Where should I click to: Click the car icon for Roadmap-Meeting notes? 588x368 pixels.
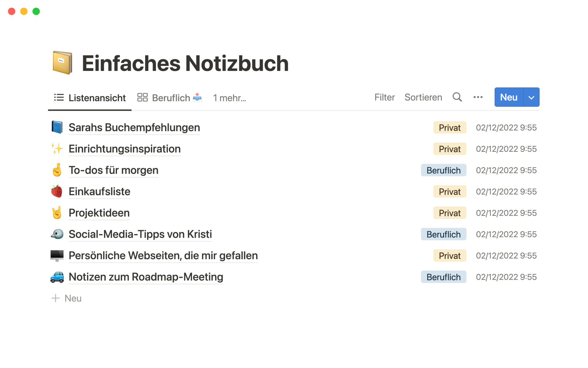[x=57, y=277]
